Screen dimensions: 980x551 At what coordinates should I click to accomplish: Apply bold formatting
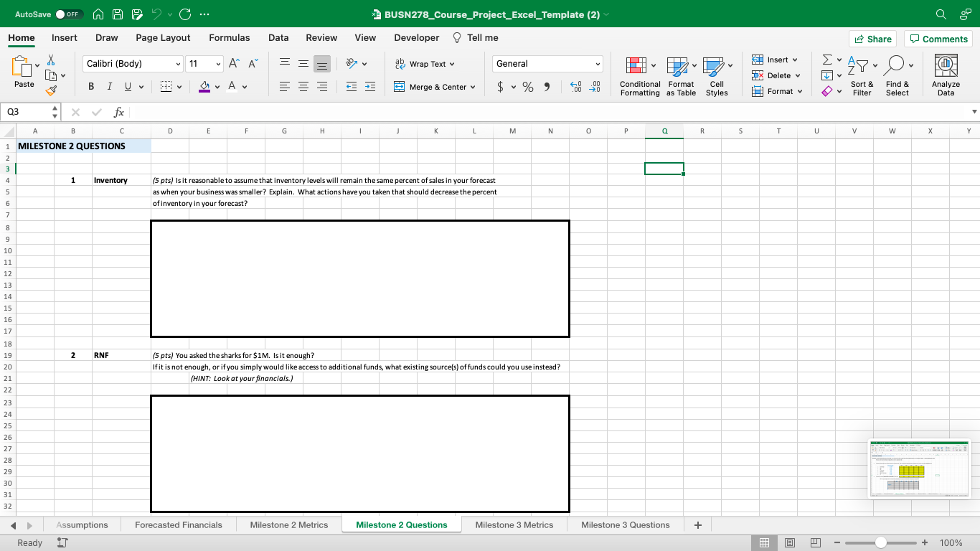pos(91,86)
